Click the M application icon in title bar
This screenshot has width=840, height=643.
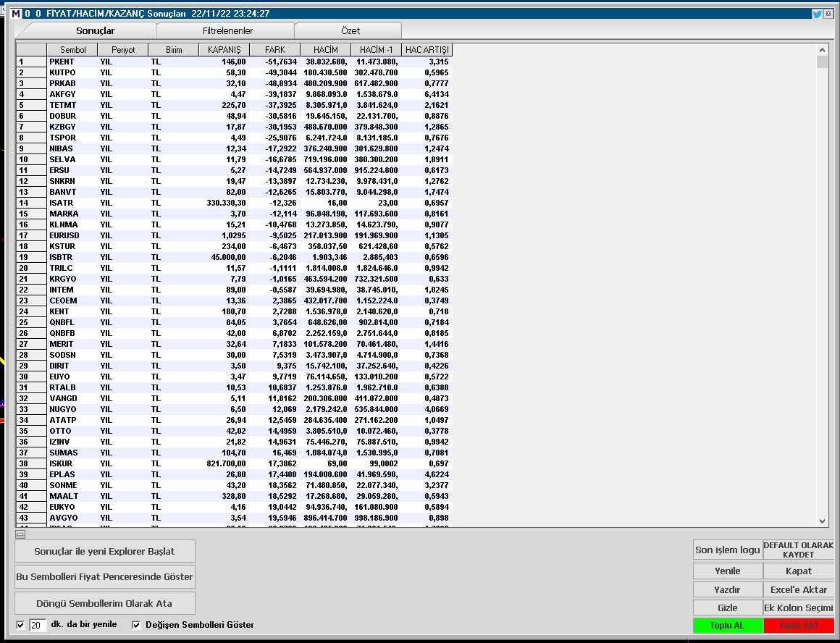coord(16,14)
